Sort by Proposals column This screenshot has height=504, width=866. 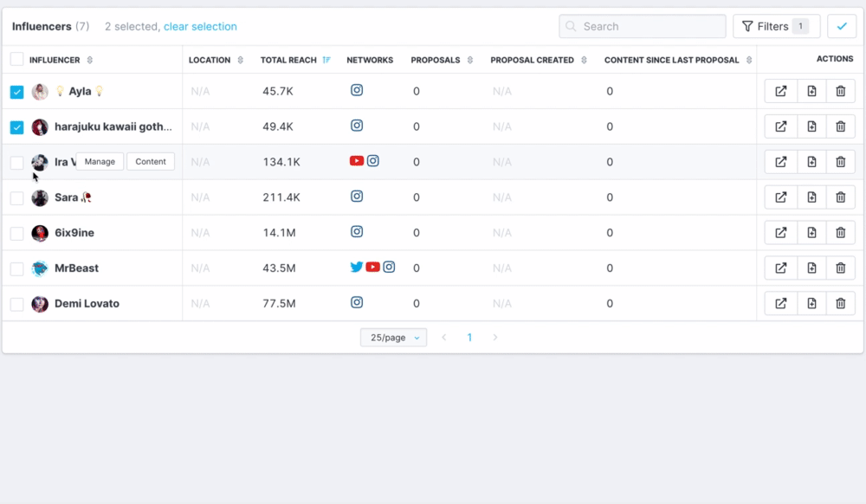click(470, 60)
